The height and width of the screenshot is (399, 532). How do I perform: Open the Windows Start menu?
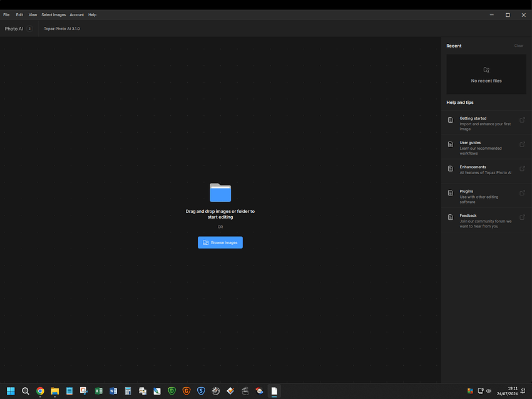[x=11, y=391]
